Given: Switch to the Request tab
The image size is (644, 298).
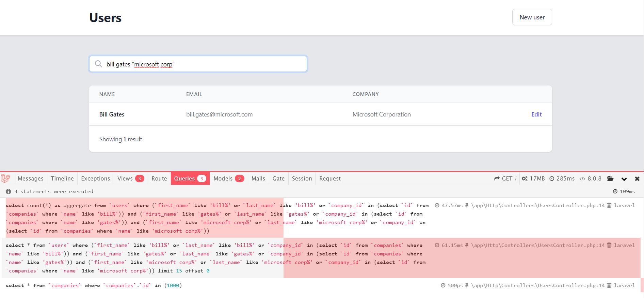Looking at the screenshot, I should coord(330,178).
